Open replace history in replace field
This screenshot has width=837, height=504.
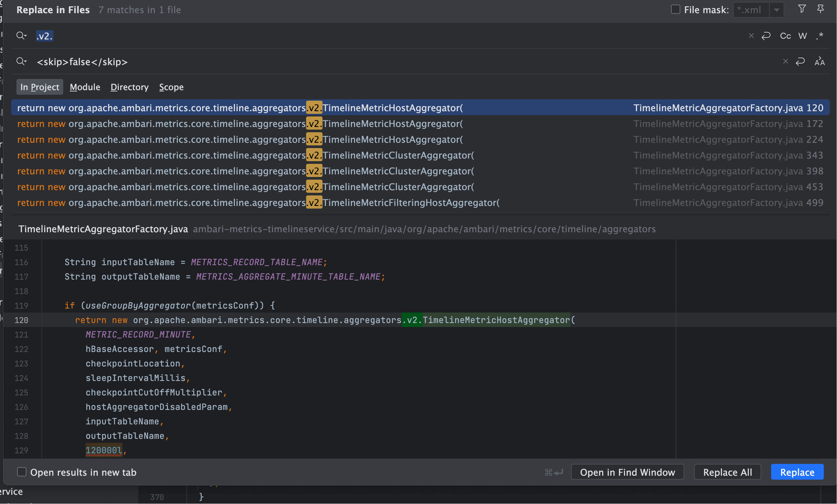pyautogui.click(x=21, y=62)
